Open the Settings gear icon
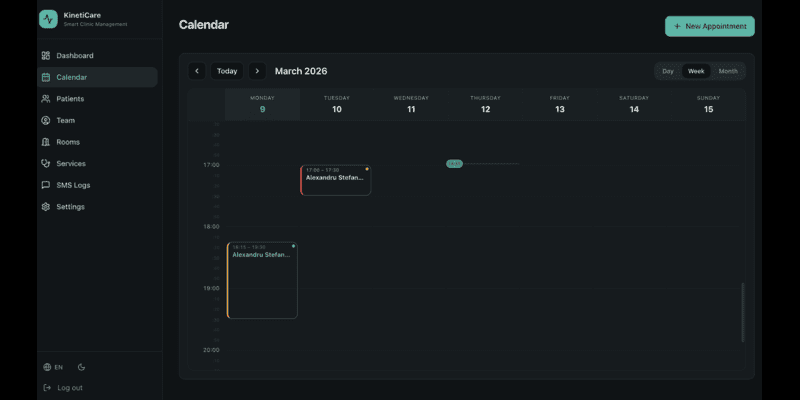Screen dimensions: 800x400 pos(46,207)
